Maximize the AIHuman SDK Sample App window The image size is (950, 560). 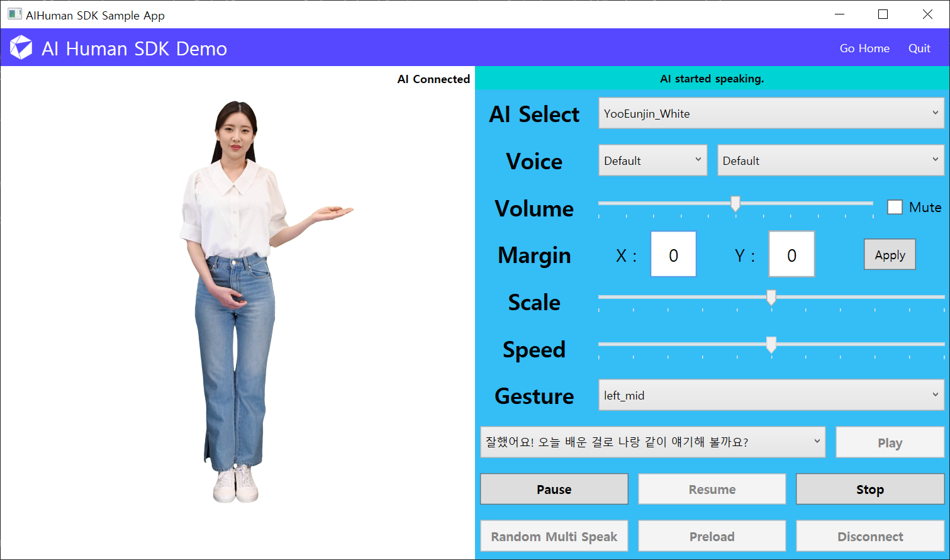883,14
